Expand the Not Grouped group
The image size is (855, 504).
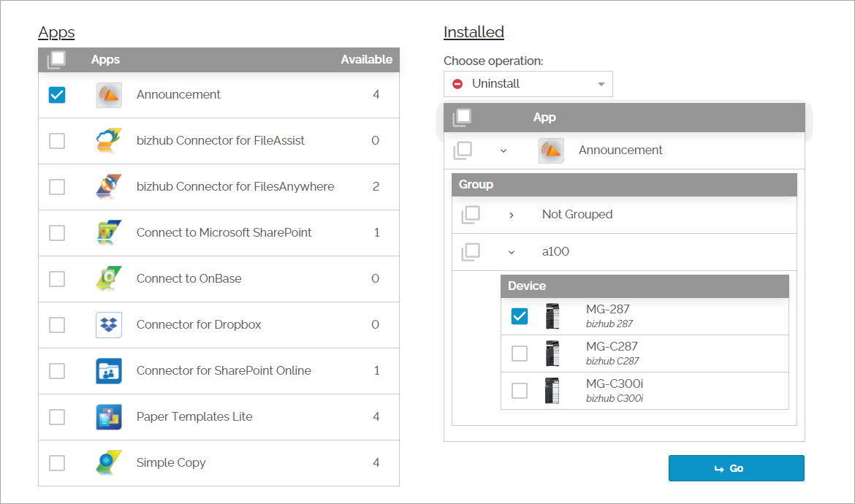click(511, 215)
